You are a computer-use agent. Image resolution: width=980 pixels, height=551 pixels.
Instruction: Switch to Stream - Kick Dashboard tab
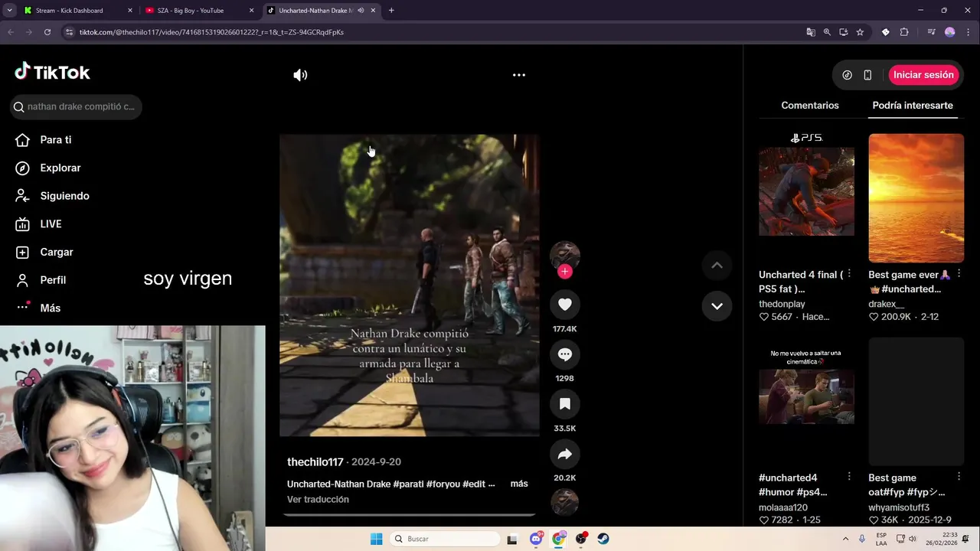coord(77,11)
